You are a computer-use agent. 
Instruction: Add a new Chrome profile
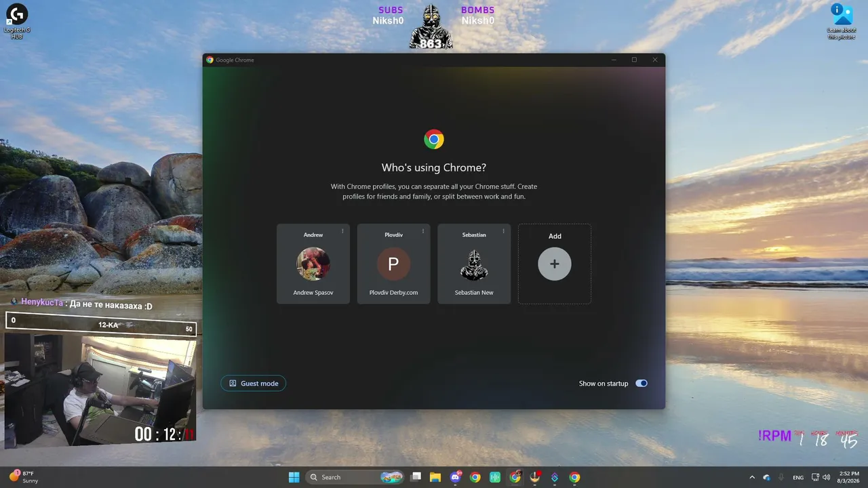coord(555,264)
